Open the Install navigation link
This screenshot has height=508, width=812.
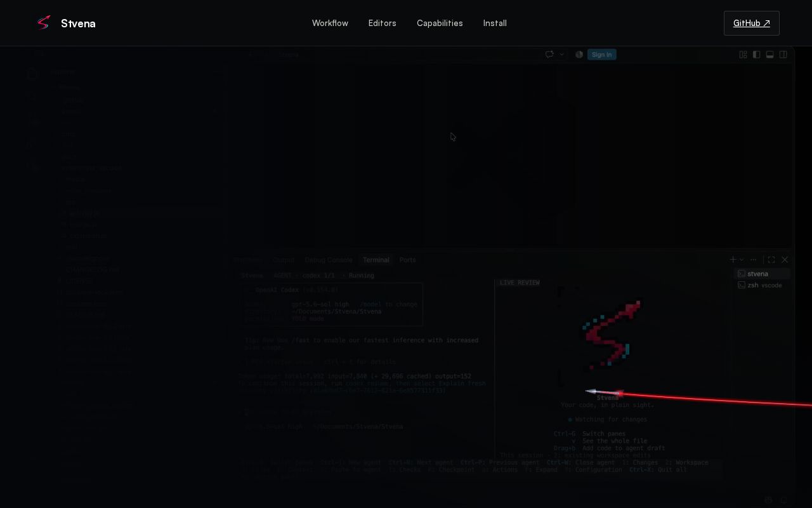pyautogui.click(x=495, y=23)
